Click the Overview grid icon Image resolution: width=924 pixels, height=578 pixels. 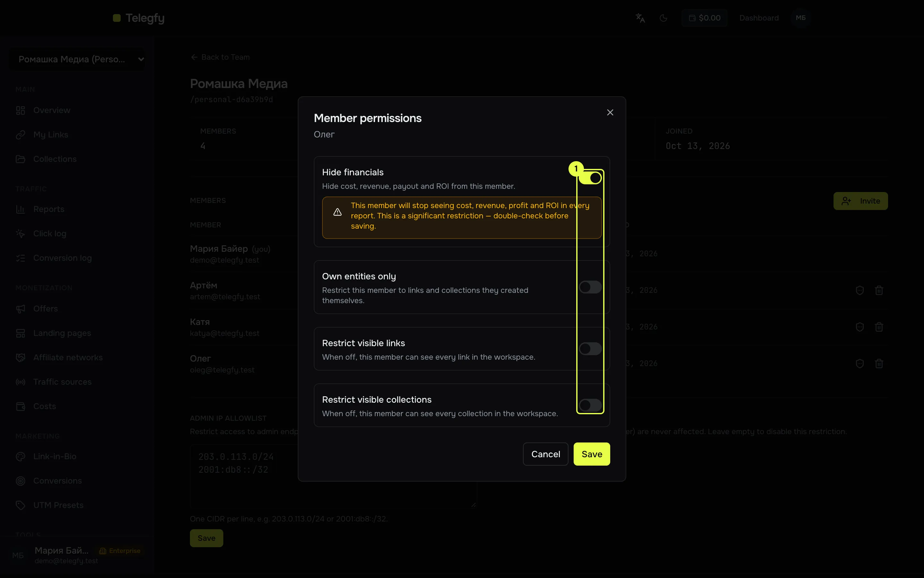21,110
